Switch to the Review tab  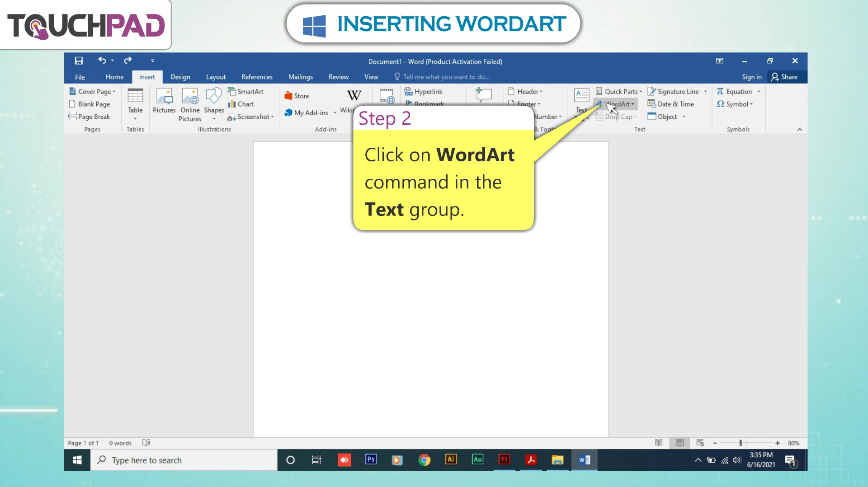[x=338, y=77]
